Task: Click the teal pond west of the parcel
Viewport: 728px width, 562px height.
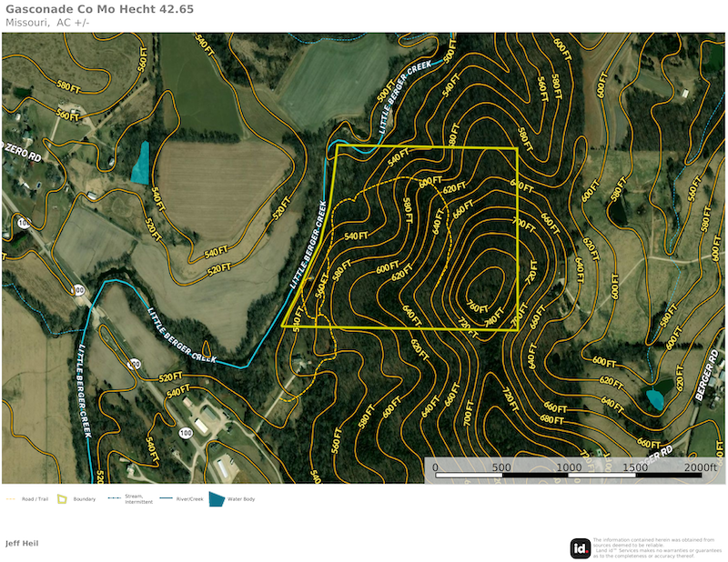Action: click(140, 163)
